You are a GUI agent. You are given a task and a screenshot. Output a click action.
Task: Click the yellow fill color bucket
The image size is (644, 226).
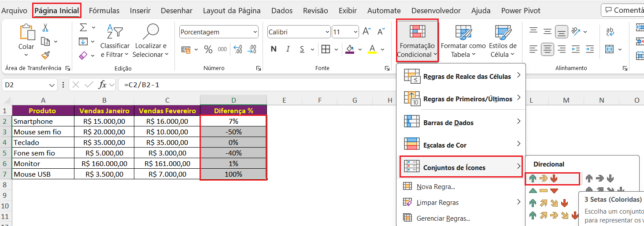click(x=350, y=49)
